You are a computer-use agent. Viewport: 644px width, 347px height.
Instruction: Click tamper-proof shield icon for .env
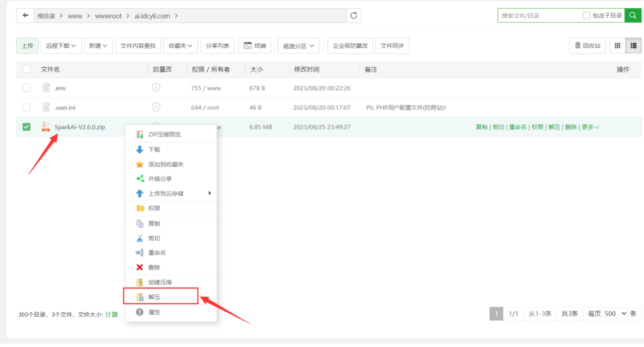pos(156,88)
